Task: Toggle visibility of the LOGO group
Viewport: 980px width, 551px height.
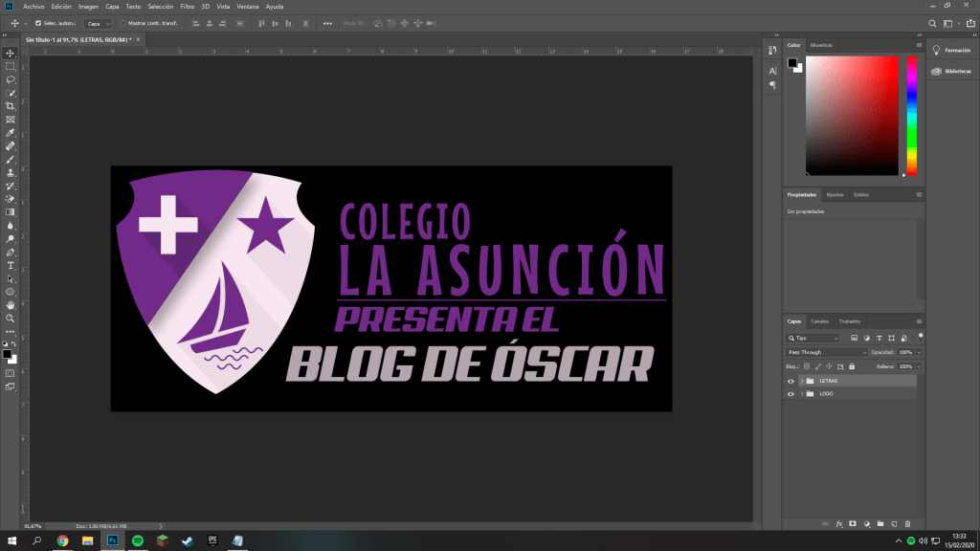Action: tap(791, 394)
